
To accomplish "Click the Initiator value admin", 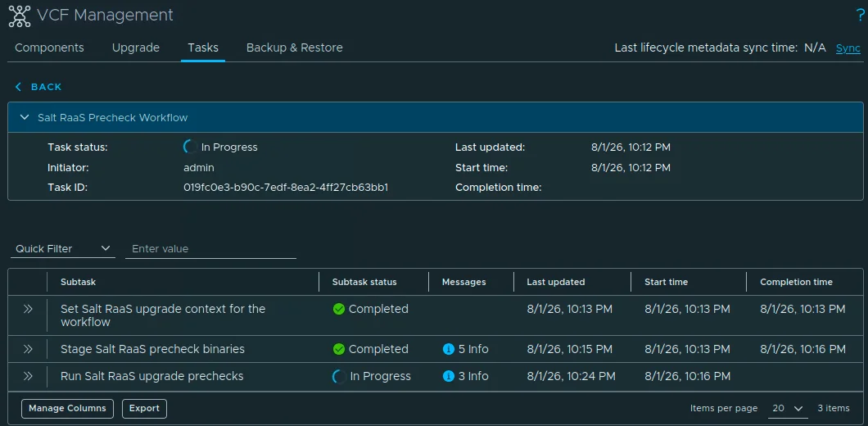I will point(199,167).
